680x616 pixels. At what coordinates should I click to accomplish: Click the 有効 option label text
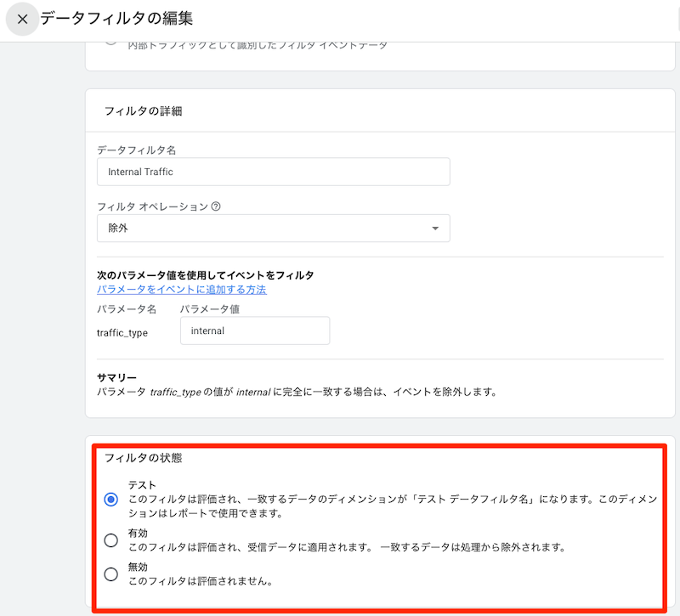138,533
